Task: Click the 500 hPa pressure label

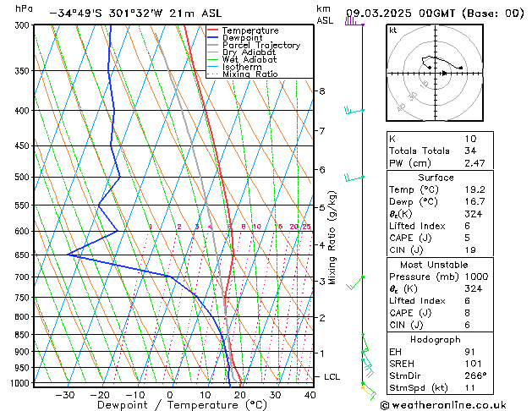Action: click(24, 177)
